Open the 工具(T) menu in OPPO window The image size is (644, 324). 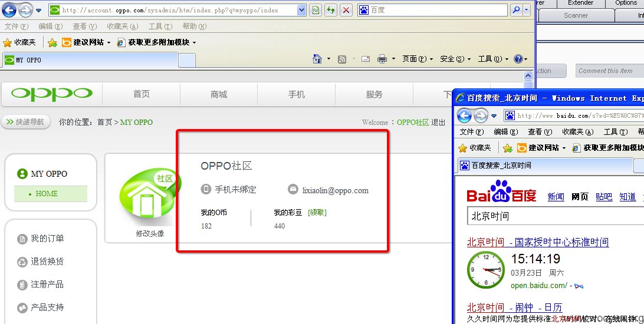tap(160, 27)
